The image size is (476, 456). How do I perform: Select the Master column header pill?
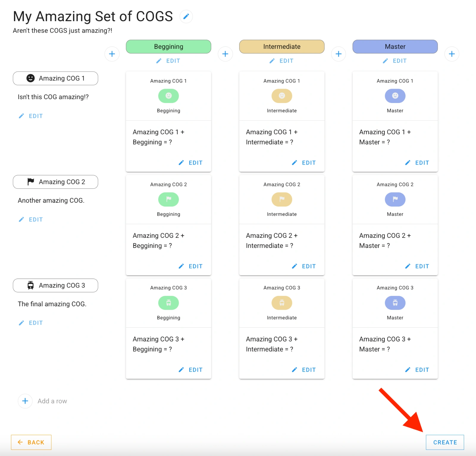pos(395,46)
